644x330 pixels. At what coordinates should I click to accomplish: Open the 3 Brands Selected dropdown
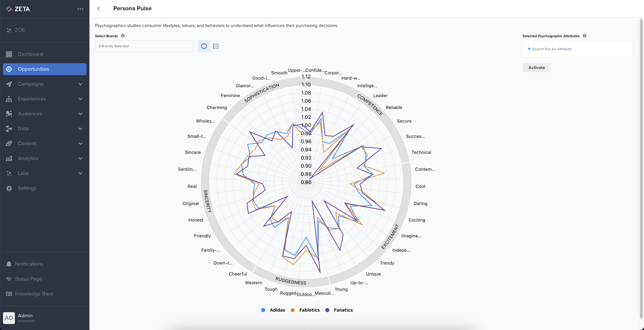144,46
